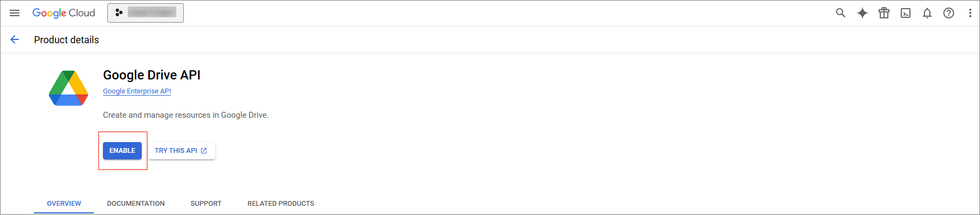Image resolution: width=980 pixels, height=215 pixels.
Task: Open the three-dot settings menu
Action: (970, 13)
